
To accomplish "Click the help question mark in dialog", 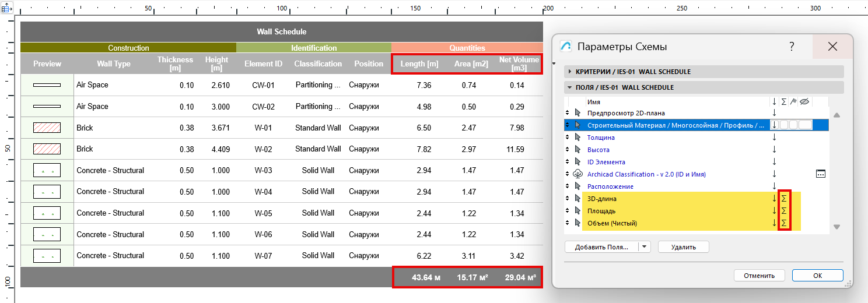I will pos(792,47).
